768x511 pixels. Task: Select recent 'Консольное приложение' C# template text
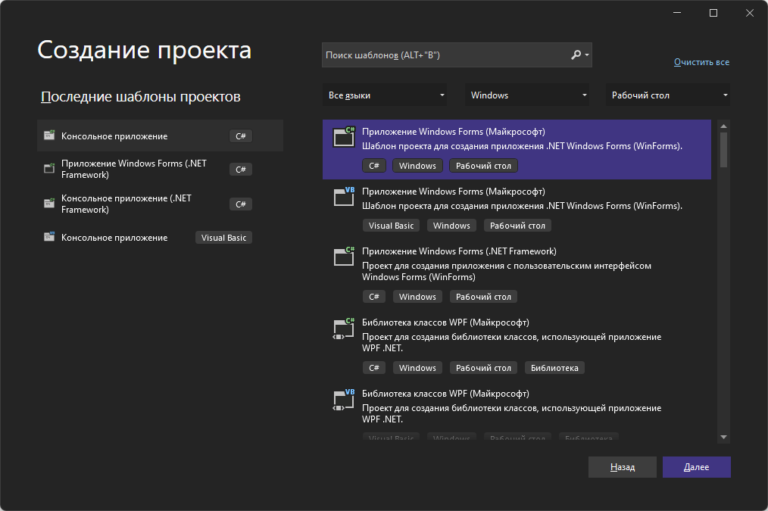(x=114, y=136)
